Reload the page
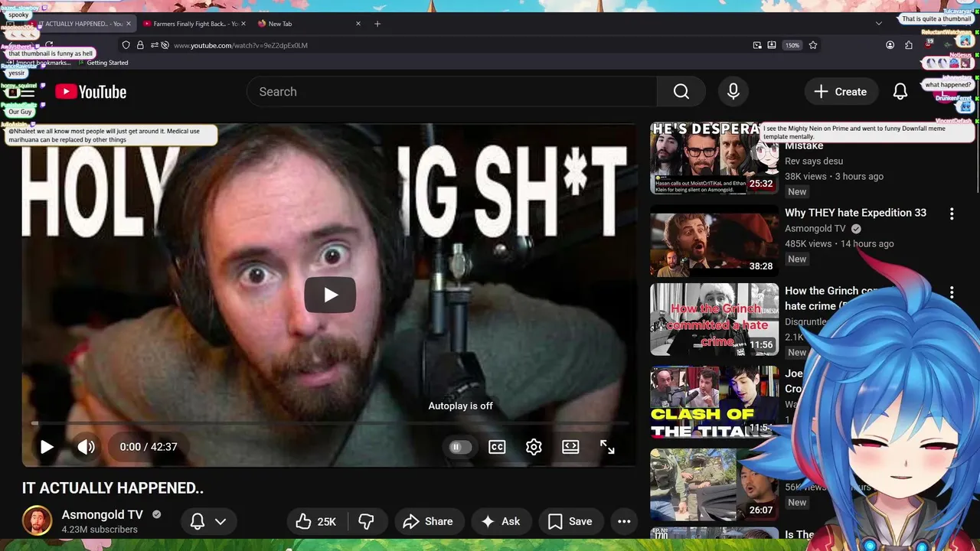980x551 pixels. [49, 45]
